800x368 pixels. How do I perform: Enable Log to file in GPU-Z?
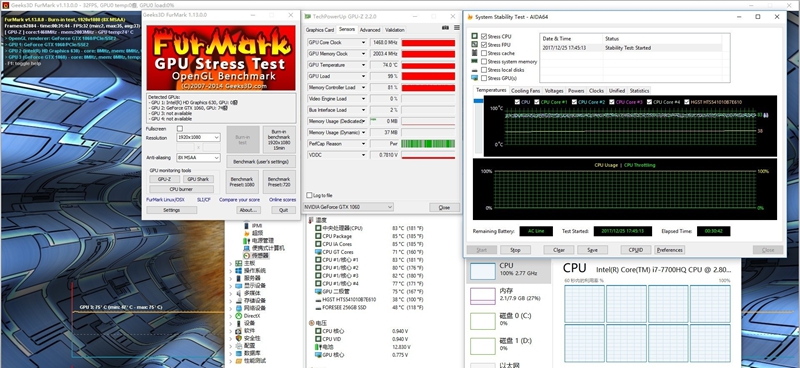click(x=309, y=195)
